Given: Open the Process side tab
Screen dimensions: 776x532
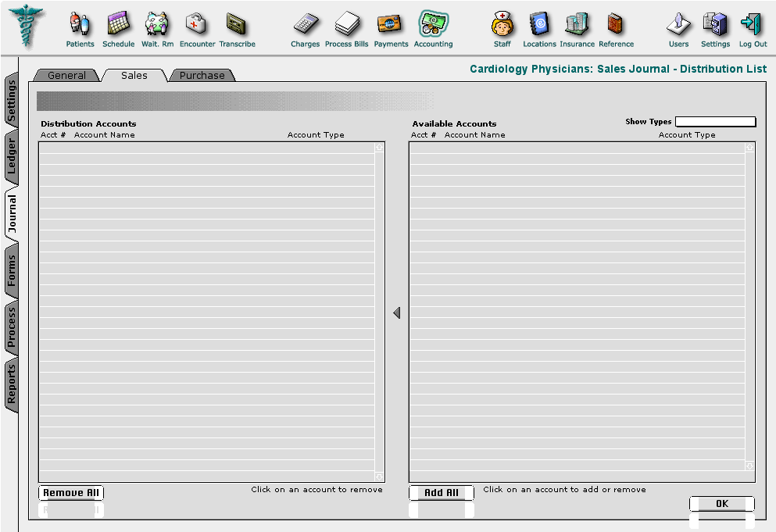Looking at the screenshot, I should click(12, 327).
